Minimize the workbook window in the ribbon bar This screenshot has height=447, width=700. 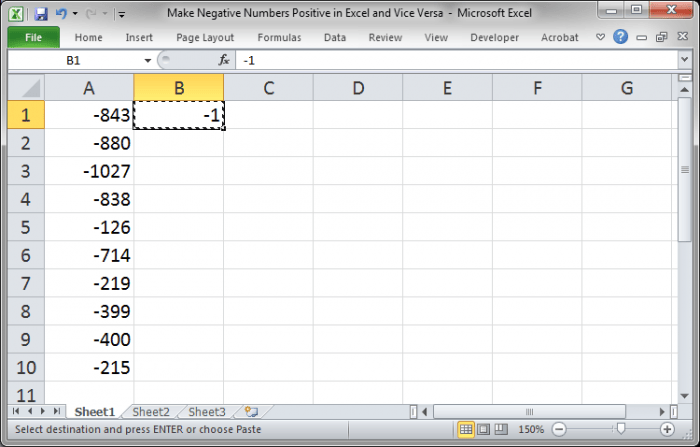642,38
